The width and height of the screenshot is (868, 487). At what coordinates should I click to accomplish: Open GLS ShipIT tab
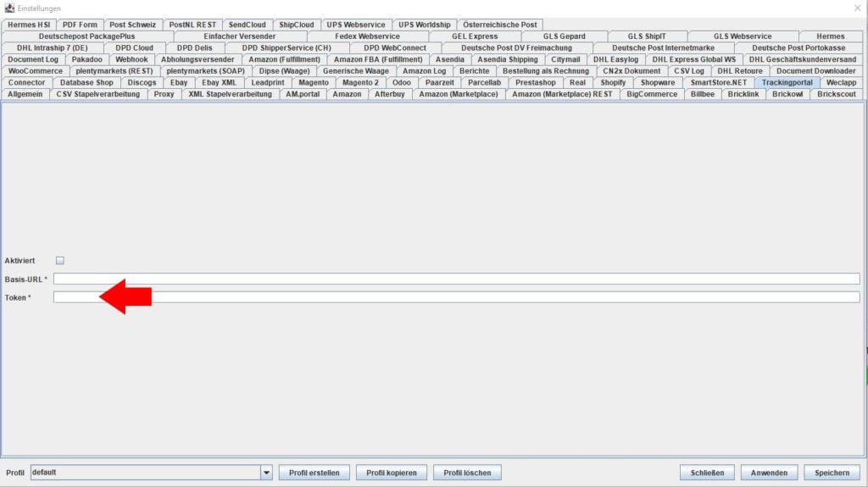point(647,36)
